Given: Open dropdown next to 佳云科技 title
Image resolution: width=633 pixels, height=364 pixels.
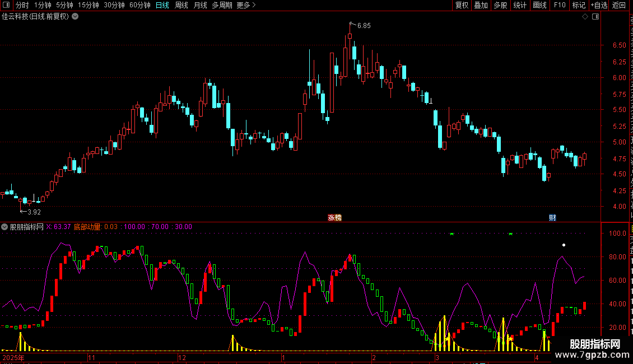Looking at the screenshot, I should (x=75, y=17).
